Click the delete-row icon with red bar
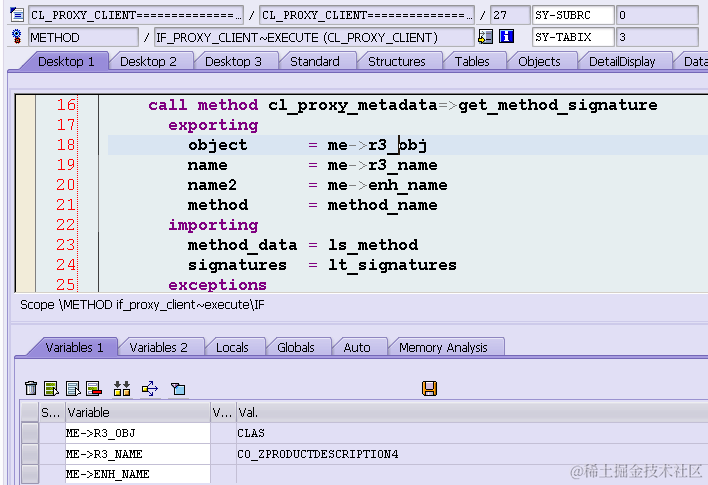708x485 pixels. [94, 388]
